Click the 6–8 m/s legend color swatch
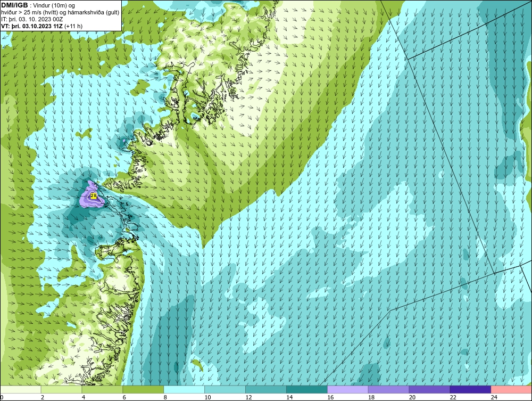Screen dimensions: 532x401 click(x=143, y=389)
